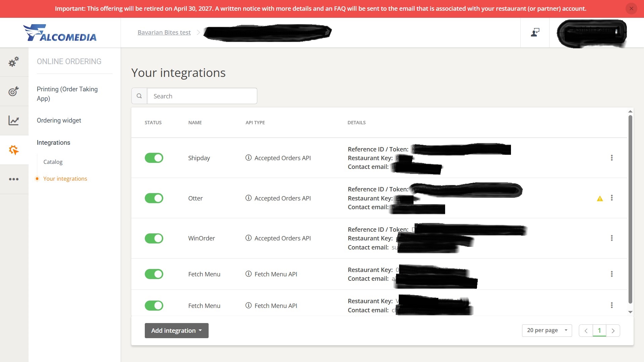
Task: Click info icon beside Otter Accepted Orders API
Action: tap(248, 198)
